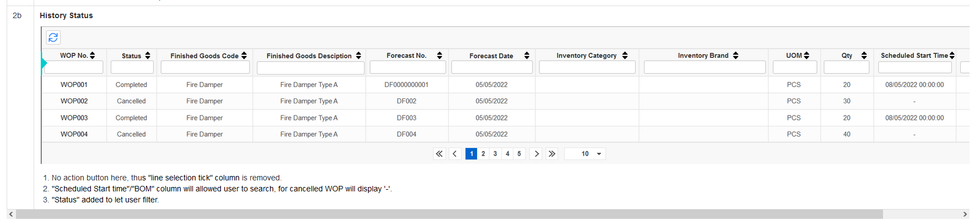The height and width of the screenshot is (220, 980).
Task: Select the WOP004 cell
Action: tap(74, 134)
